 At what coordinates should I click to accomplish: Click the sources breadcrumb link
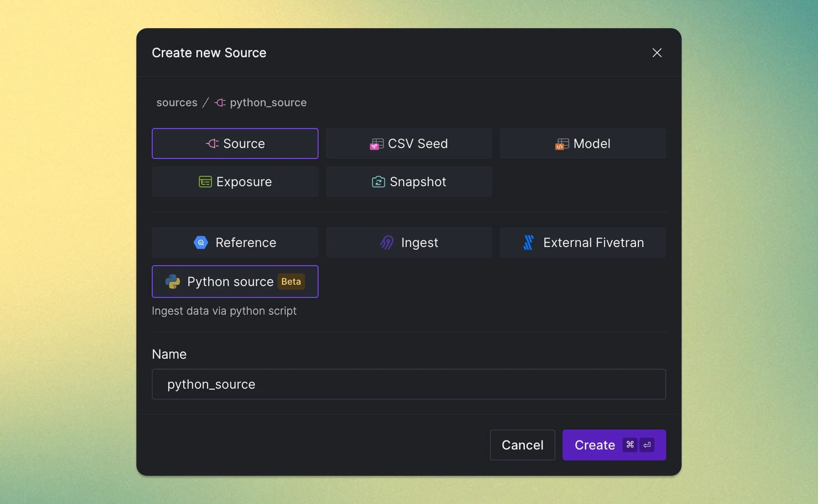click(177, 103)
